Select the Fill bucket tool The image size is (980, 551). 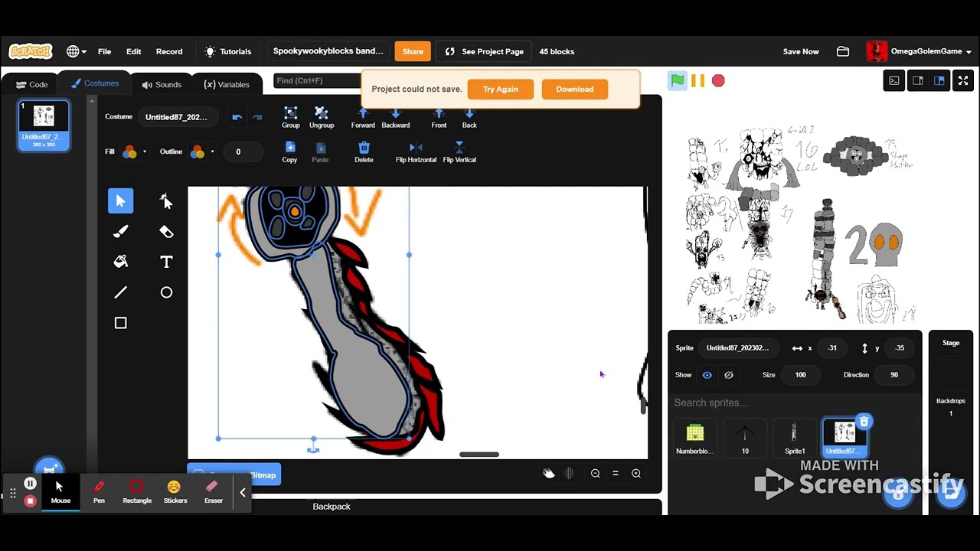click(120, 262)
